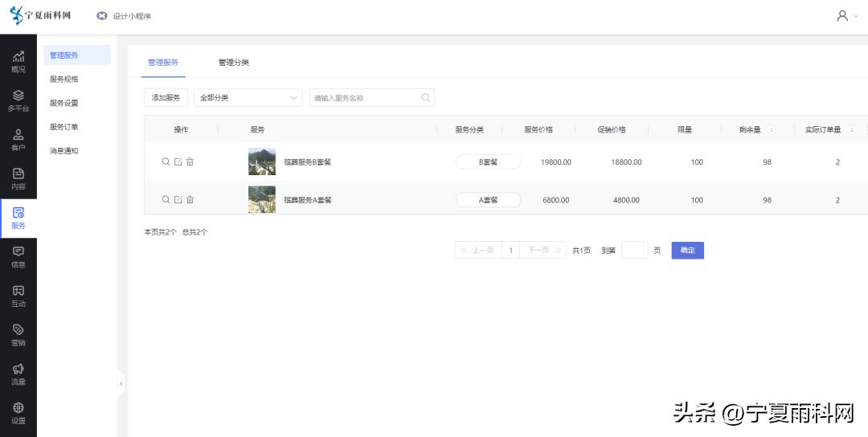Click the service name 殡葬服务A套餐
868x437 pixels.
point(307,200)
